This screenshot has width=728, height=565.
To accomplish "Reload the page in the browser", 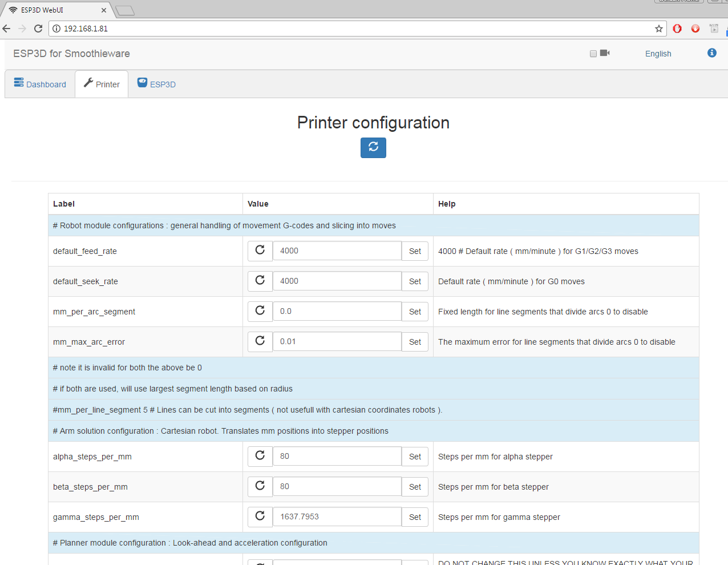I will [38, 29].
